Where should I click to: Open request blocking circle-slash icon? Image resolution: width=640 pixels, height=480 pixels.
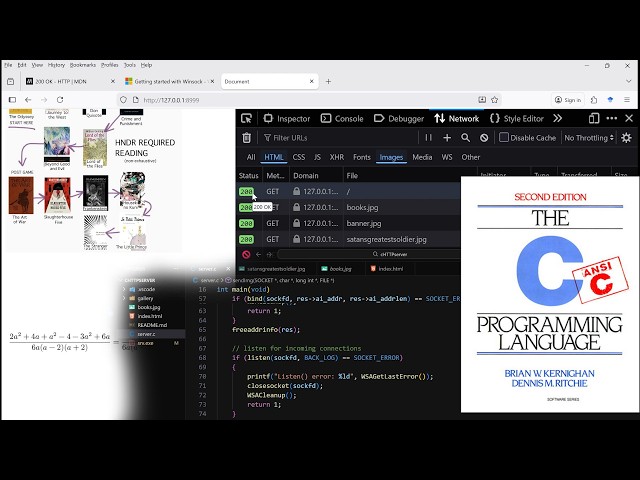[x=484, y=138]
